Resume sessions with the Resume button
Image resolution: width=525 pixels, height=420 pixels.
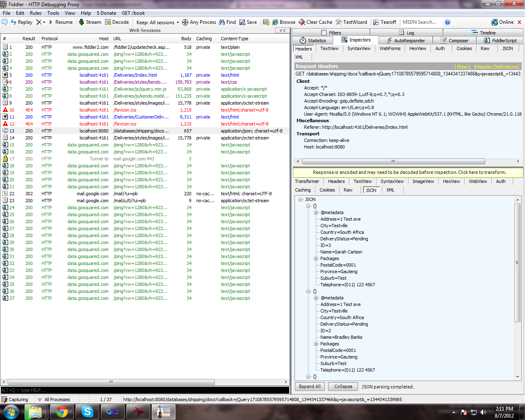coord(61,22)
